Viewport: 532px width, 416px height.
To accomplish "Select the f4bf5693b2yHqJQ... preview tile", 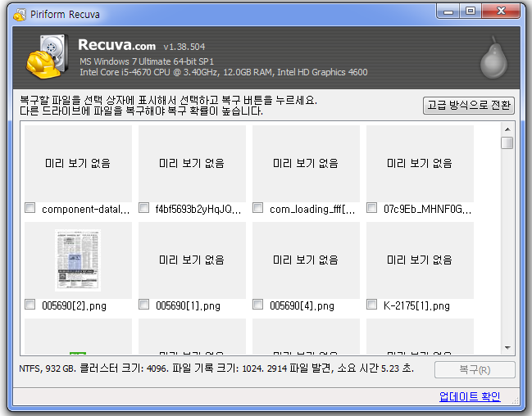I will click(x=192, y=164).
